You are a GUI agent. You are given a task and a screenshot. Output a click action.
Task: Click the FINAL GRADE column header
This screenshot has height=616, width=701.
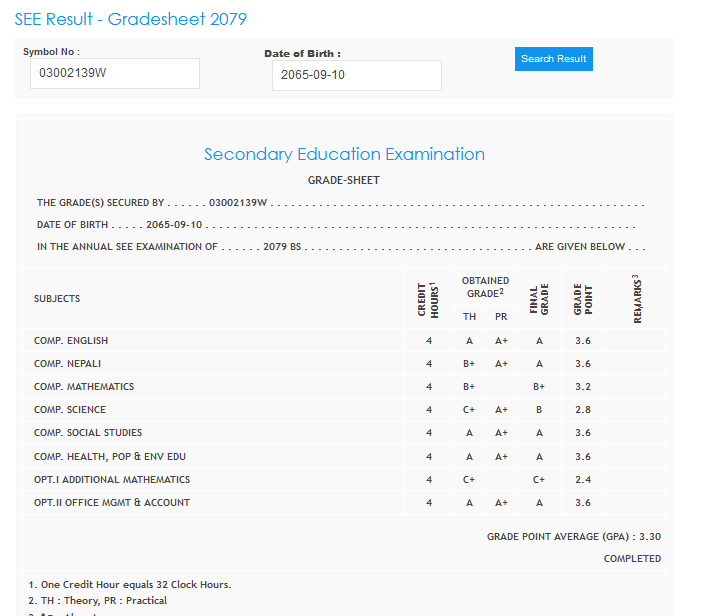point(539,299)
